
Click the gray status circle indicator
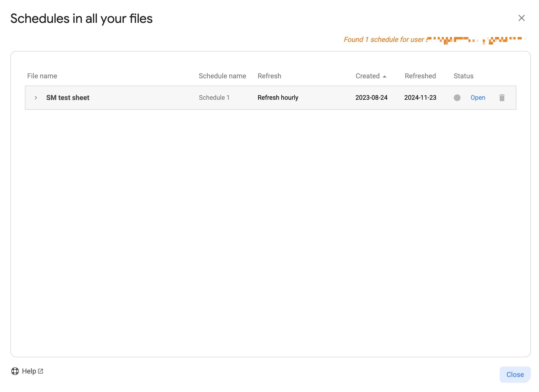click(x=457, y=98)
